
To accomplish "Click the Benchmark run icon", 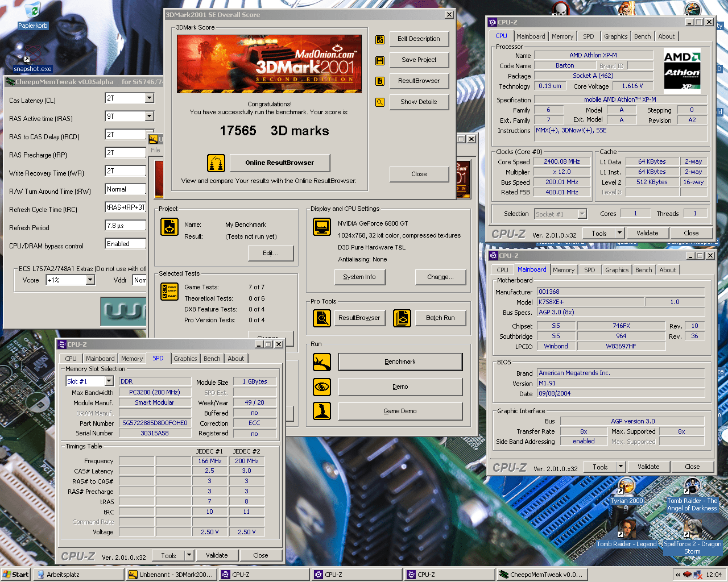I will click(322, 362).
